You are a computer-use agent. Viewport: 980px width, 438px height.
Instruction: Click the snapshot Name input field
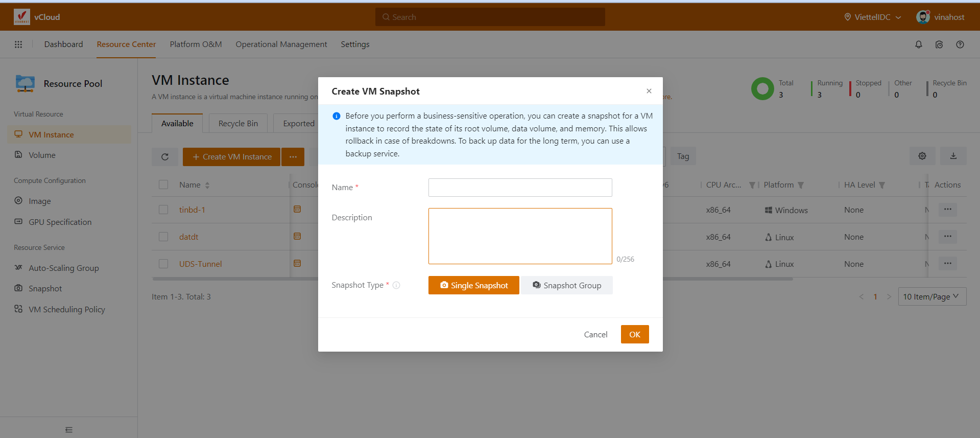pyautogui.click(x=520, y=188)
